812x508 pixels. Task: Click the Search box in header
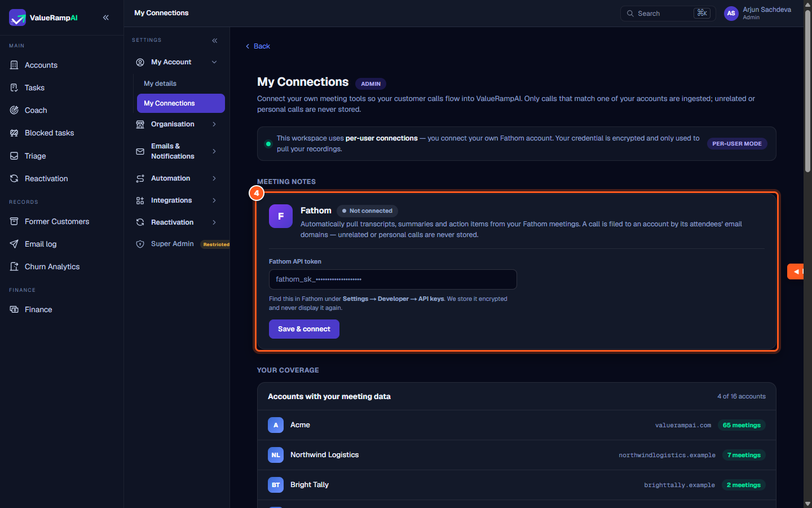(668, 14)
